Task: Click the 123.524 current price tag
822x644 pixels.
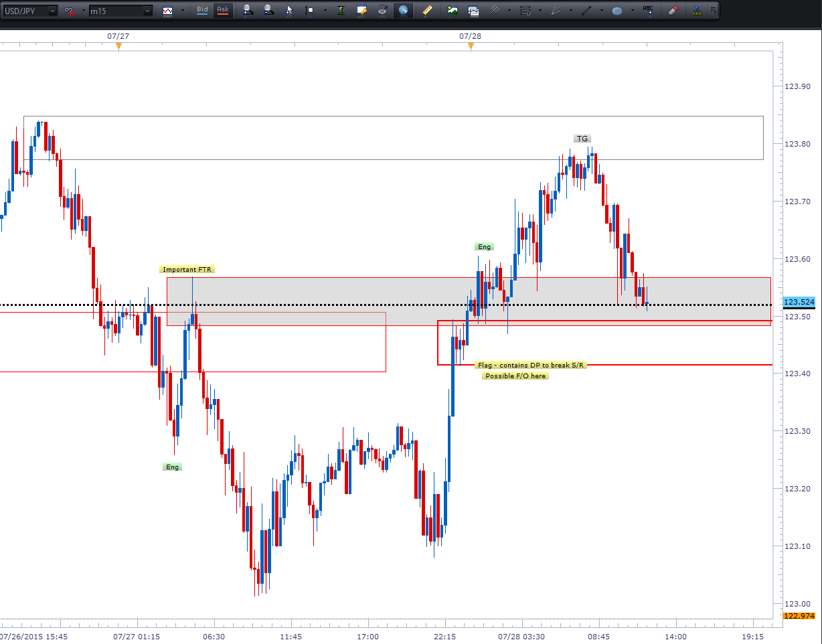Action: click(798, 302)
